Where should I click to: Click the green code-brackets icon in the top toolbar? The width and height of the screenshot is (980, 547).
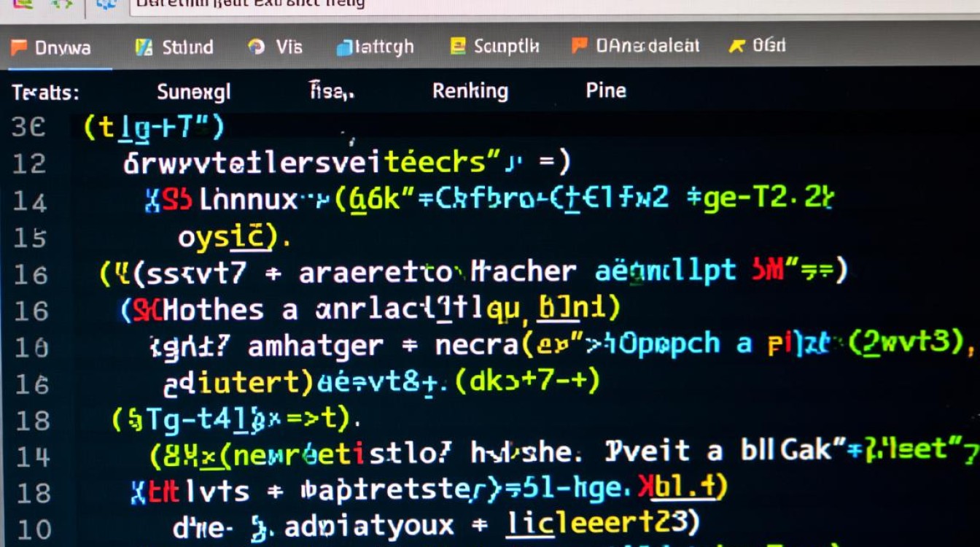[61, 4]
